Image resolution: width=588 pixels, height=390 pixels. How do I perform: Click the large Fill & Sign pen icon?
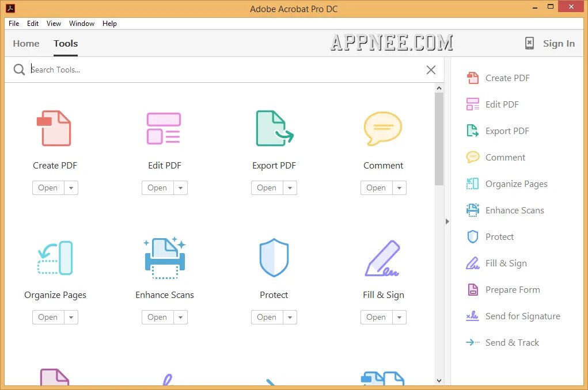click(382, 258)
